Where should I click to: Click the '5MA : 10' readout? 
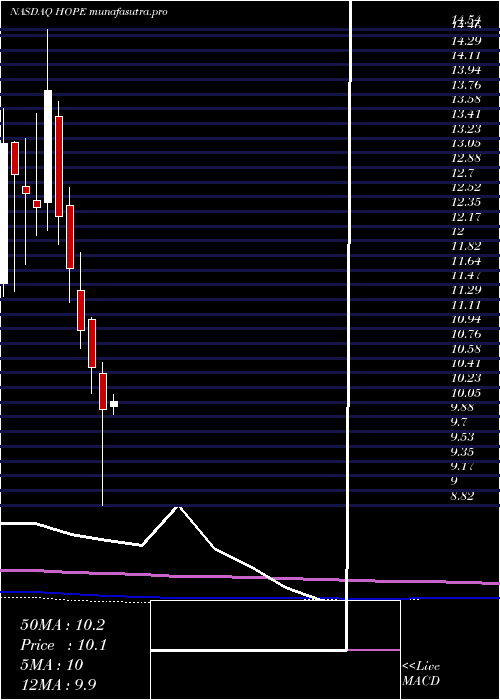52,665
